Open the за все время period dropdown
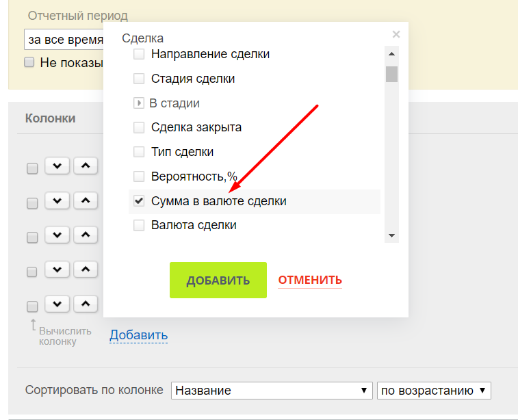The height and width of the screenshot is (420, 518). coord(64,40)
